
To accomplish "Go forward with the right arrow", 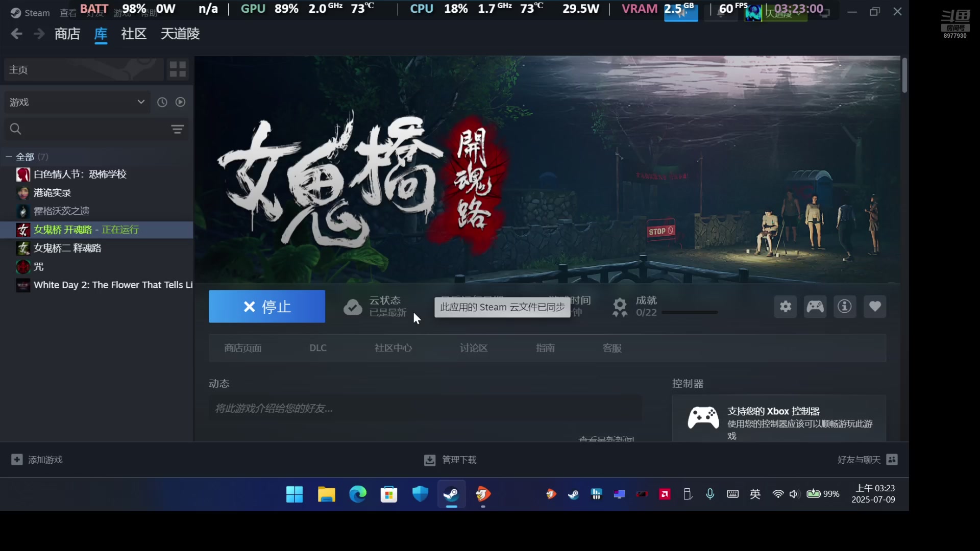I will (x=39, y=34).
